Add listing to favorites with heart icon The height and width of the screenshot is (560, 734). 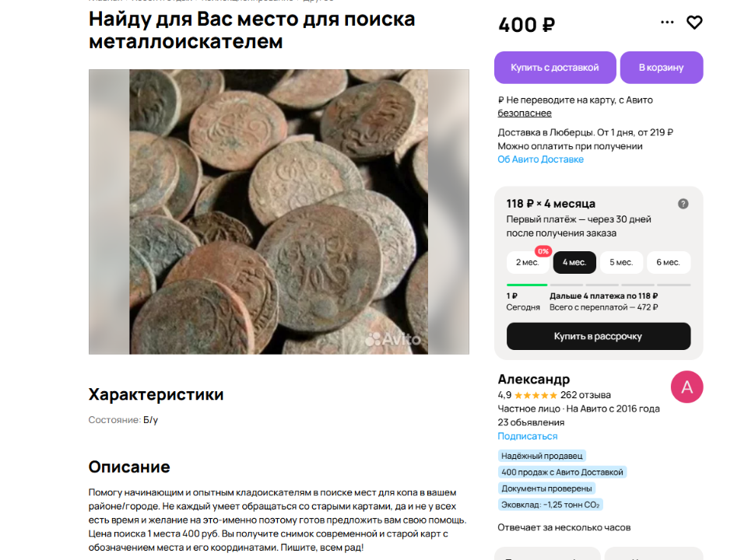[694, 23]
